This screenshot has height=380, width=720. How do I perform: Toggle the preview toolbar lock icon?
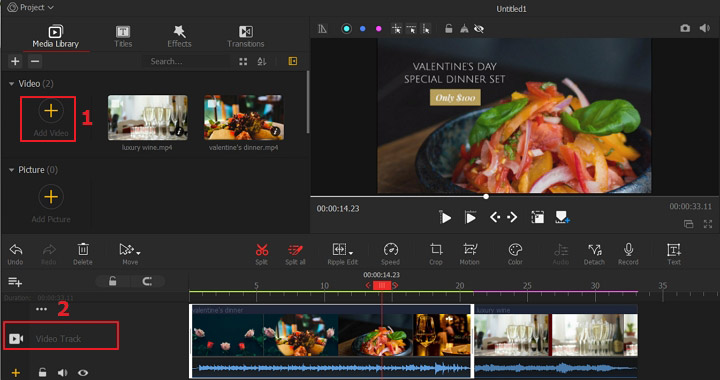click(x=449, y=29)
